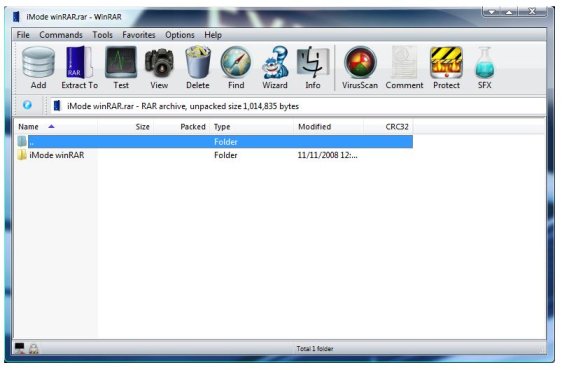
Task: Click the up one level icon
Action: pos(27,105)
